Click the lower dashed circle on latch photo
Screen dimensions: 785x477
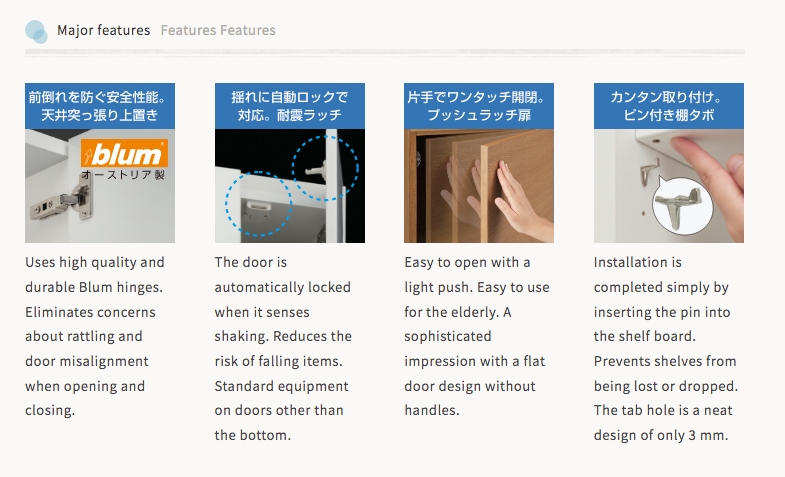coord(258,204)
